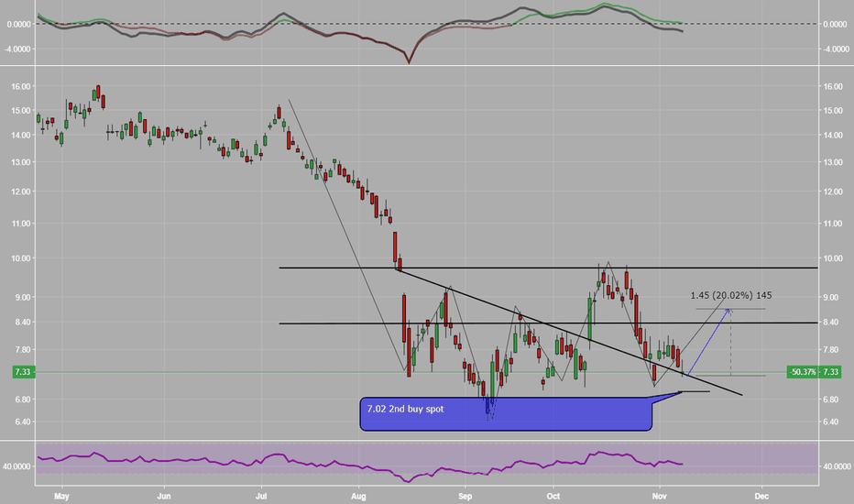Click the Oct label on the time axis
Viewport: 854px width, 504px height.
tap(553, 497)
